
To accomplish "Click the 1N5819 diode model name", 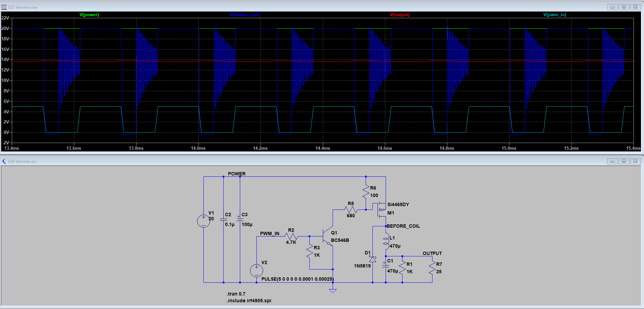I will 362,266.
